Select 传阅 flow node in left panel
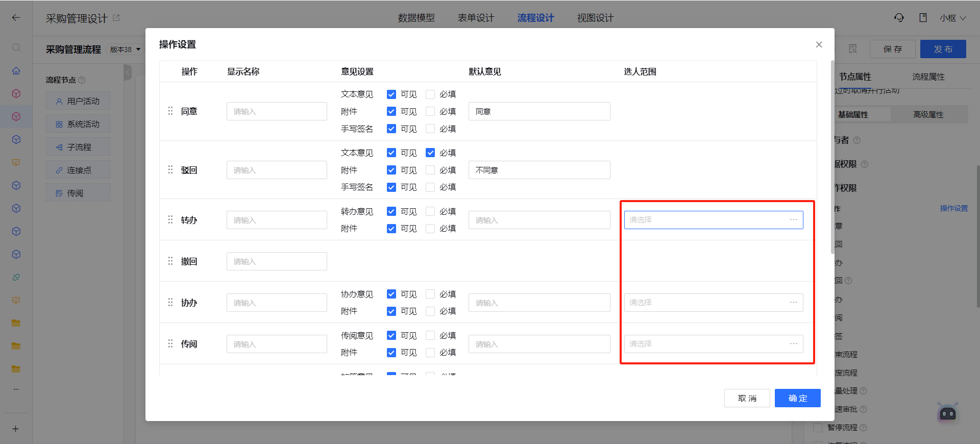Screen dimensions: 980x444 (x=78, y=193)
